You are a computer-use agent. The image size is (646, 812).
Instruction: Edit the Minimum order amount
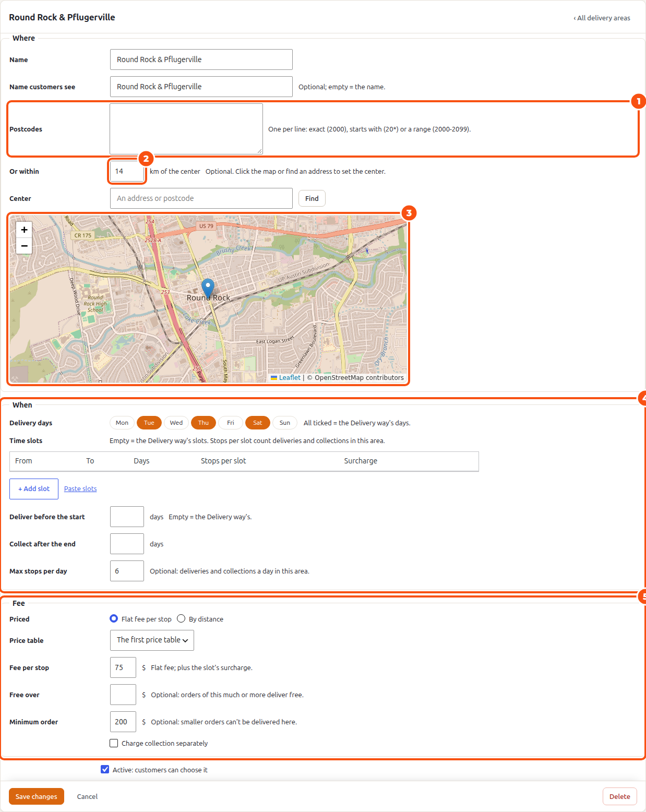tap(123, 722)
